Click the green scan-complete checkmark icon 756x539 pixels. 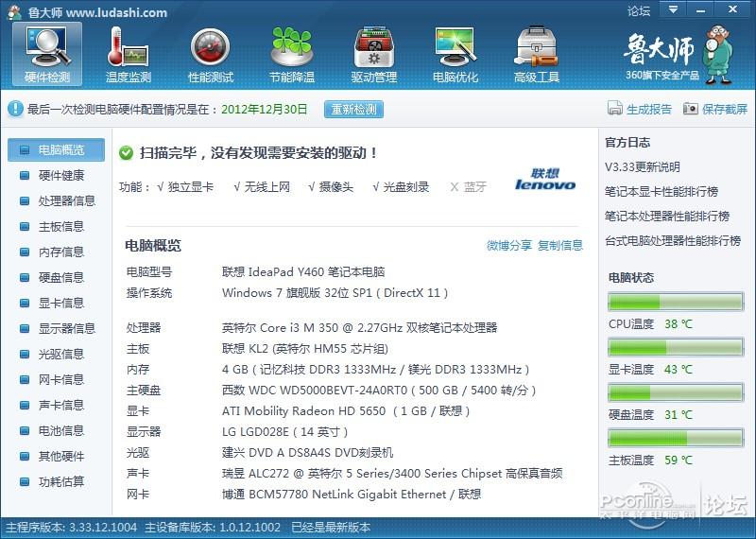click(x=126, y=153)
